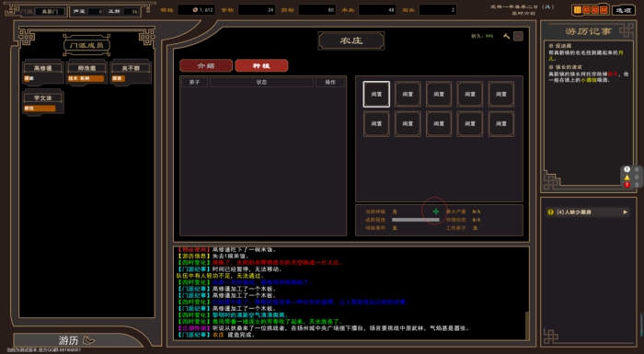Select the last 闲置 plot in the second row
The height and width of the screenshot is (354, 644).
coord(501,123)
